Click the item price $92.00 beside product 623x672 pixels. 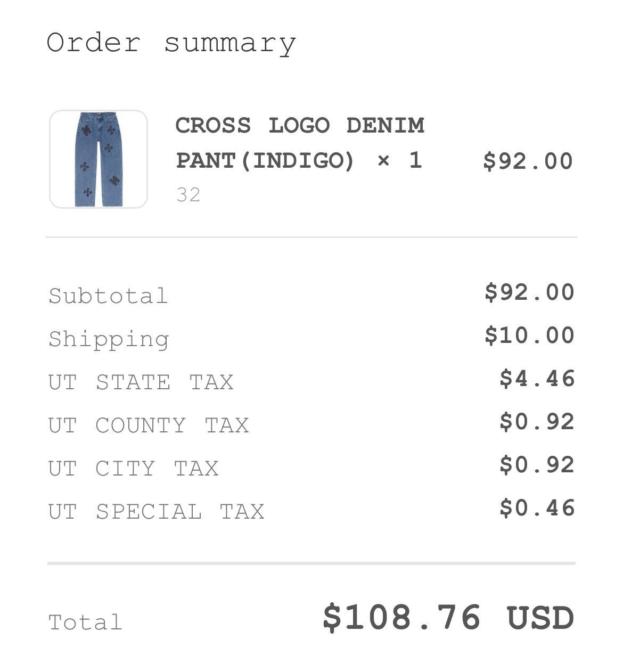tap(528, 161)
